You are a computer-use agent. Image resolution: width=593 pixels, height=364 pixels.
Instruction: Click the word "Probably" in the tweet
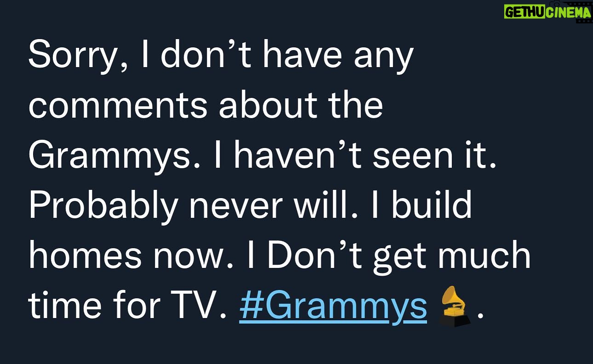click(103, 206)
